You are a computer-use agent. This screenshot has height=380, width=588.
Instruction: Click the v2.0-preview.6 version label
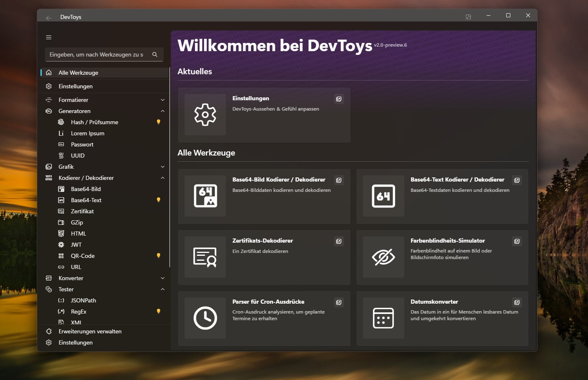point(390,45)
